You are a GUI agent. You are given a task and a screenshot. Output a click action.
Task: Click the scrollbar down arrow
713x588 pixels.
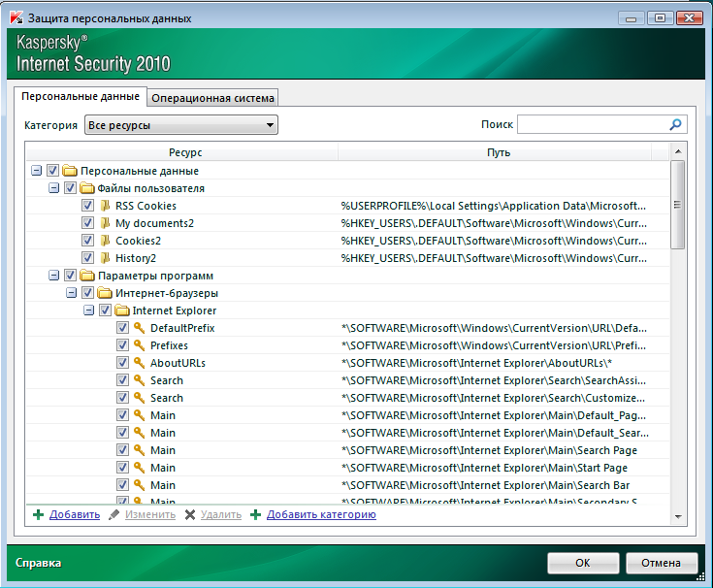pyautogui.click(x=678, y=516)
